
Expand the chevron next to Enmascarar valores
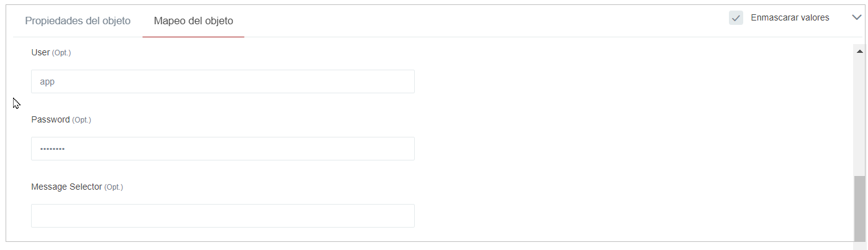pyautogui.click(x=857, y=17)
